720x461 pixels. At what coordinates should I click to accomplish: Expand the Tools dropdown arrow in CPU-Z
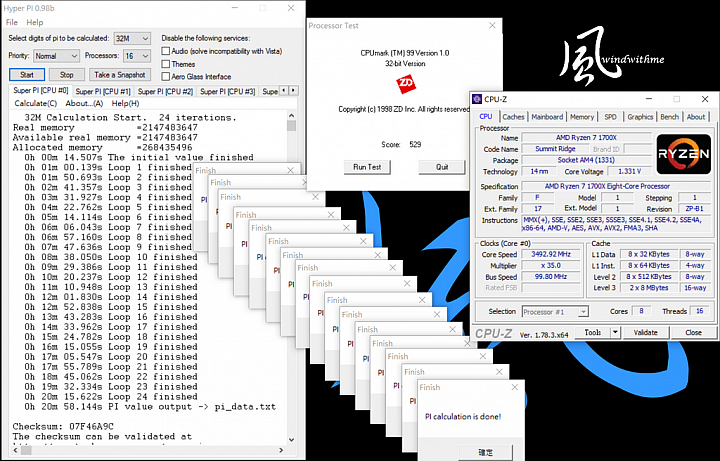click(615, 332)
